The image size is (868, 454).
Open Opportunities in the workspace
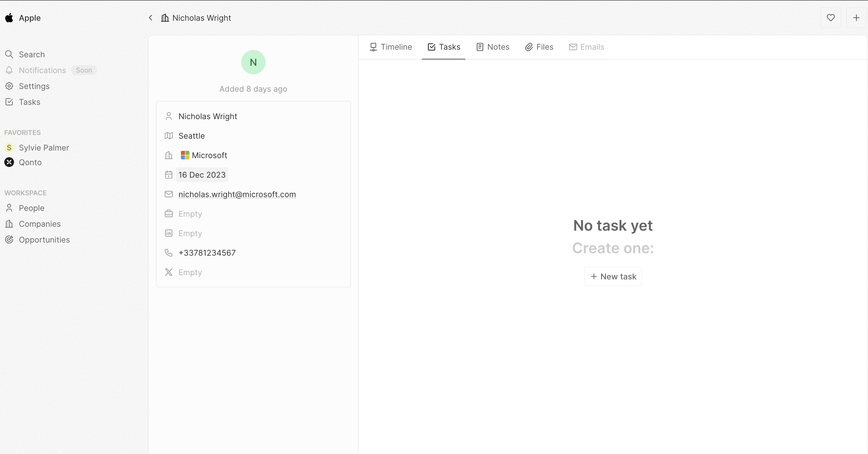44,239
